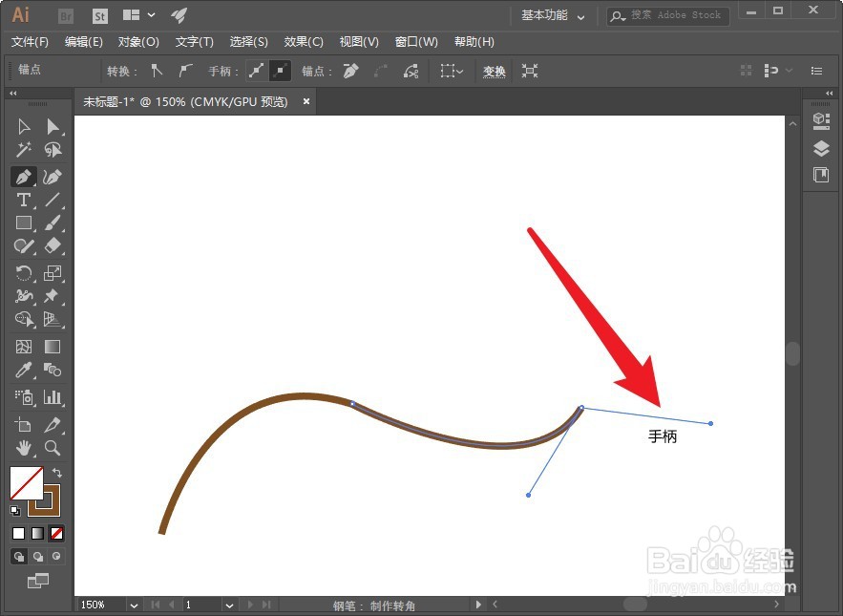Select the Mesh tool
Screen dimensions: 843x616
tap(24, 347)
